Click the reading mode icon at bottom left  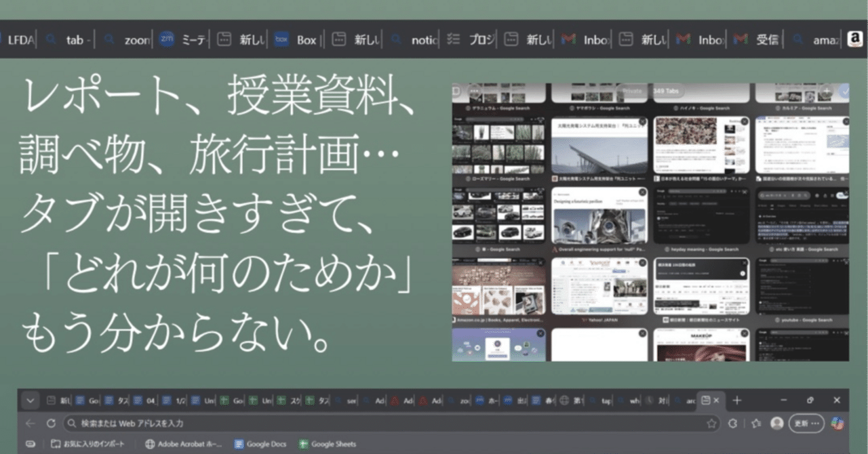[31, 444]
